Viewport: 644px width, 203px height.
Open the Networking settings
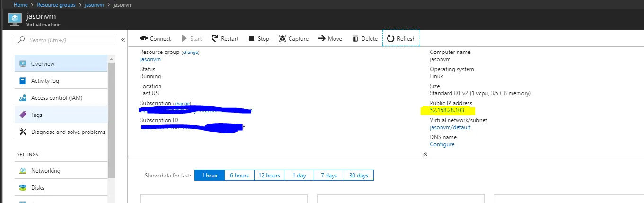tap(62, 171)
